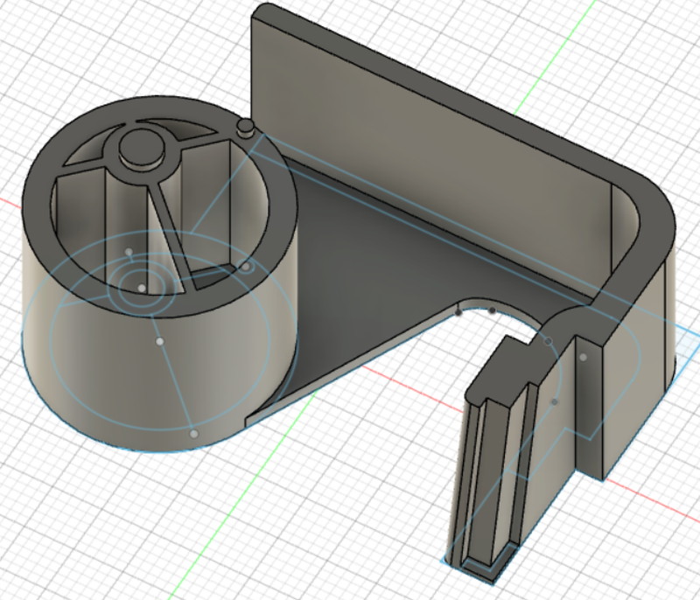Select the tall flat back wall face
The width and height of the screenshot is (700, 600).
click(429, 161)
